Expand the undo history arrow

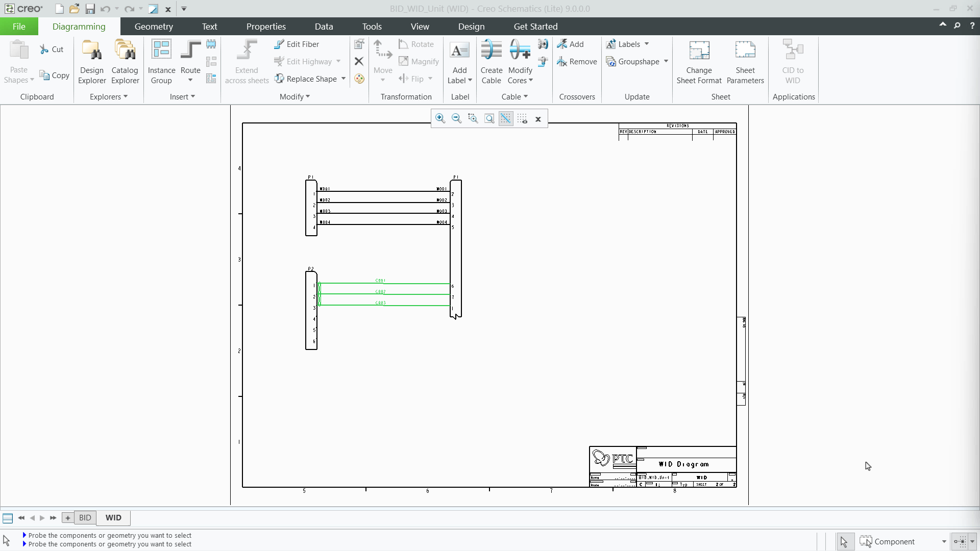click(117, 9)
